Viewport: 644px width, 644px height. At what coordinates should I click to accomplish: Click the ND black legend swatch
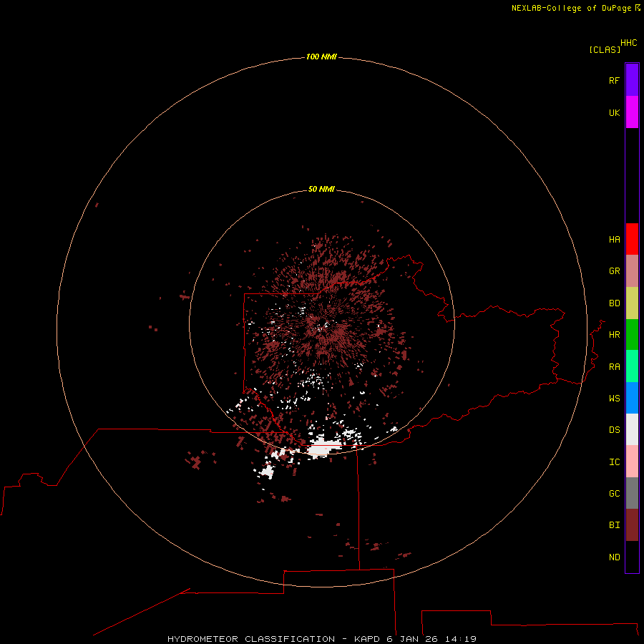pos(632,557)
